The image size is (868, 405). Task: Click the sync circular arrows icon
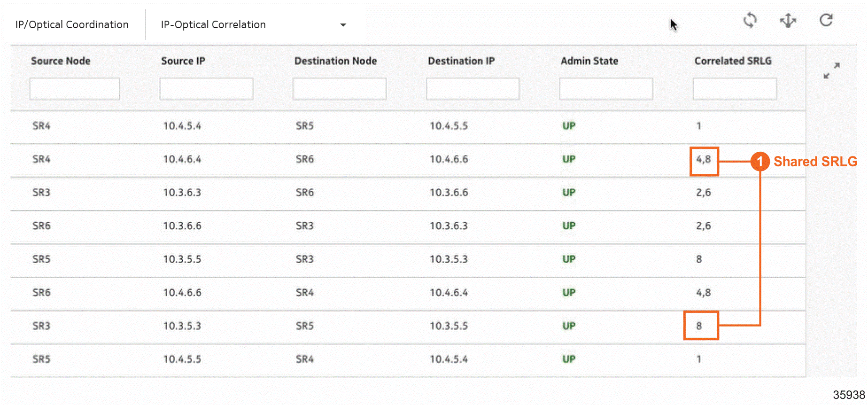750,20
